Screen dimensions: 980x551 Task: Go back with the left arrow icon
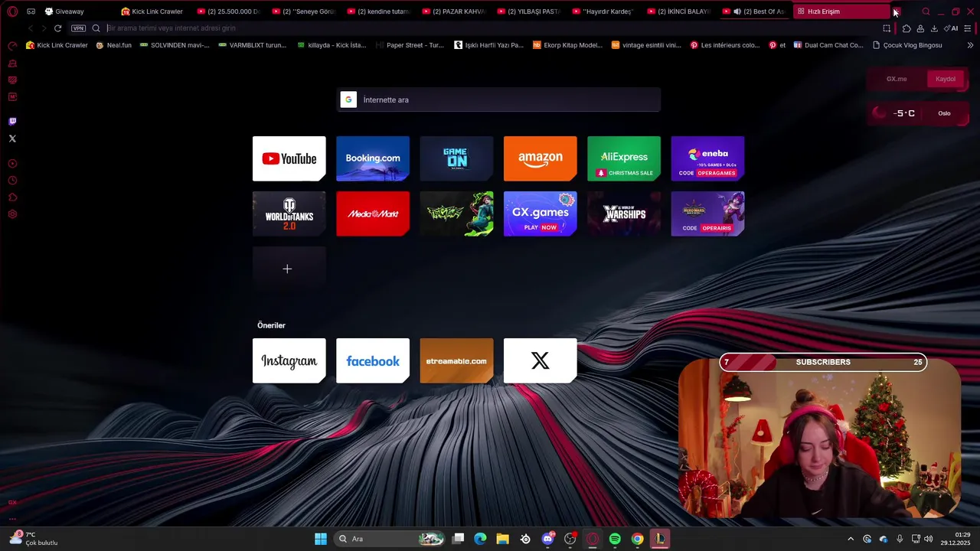click(x=31, y=28)
